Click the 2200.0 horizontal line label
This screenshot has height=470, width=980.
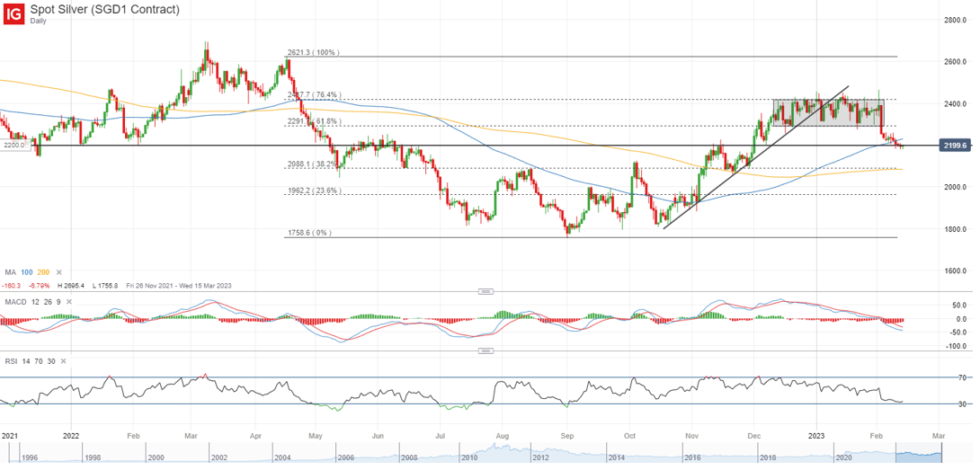point(13,145)
